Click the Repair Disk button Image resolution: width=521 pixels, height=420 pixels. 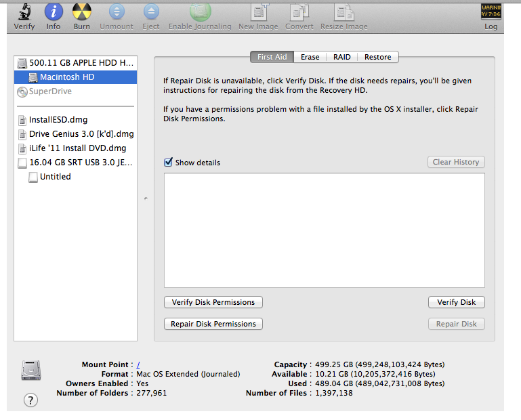click(x=456, y=324)
